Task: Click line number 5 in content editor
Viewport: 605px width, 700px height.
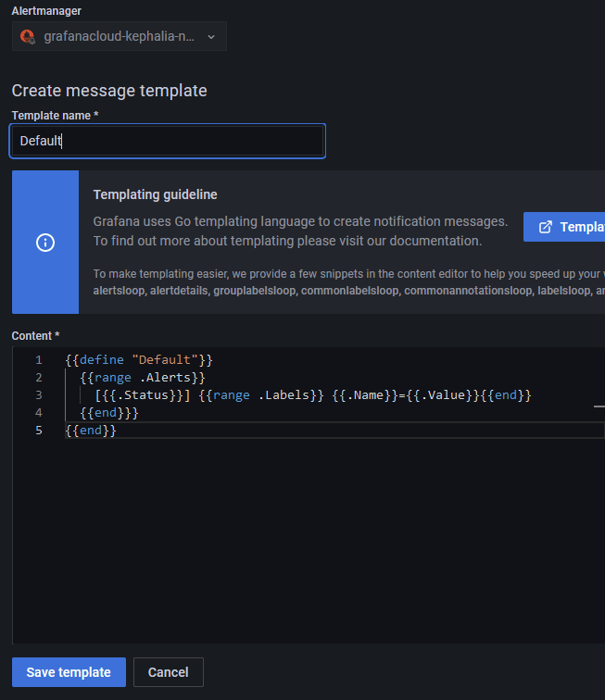Action: pos(38,431)
